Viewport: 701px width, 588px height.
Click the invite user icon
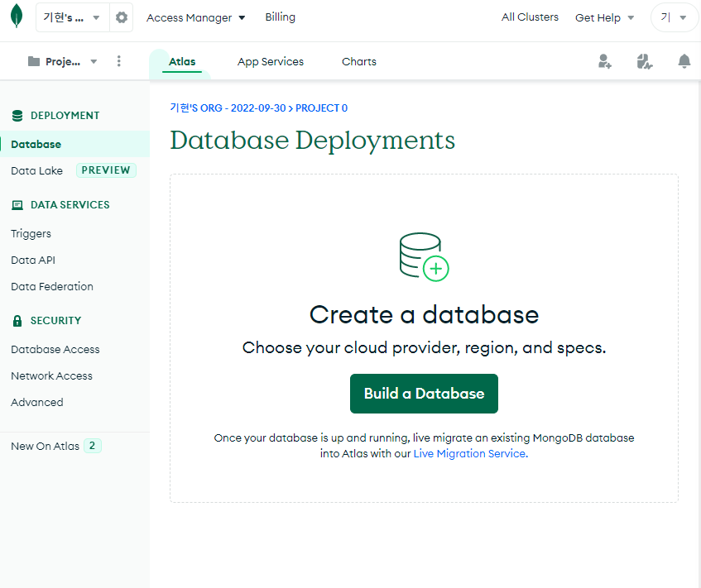point(604,61)
